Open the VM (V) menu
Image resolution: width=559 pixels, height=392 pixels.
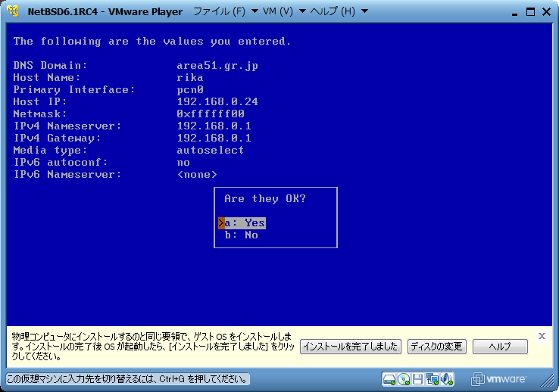[x=278, y=11]
